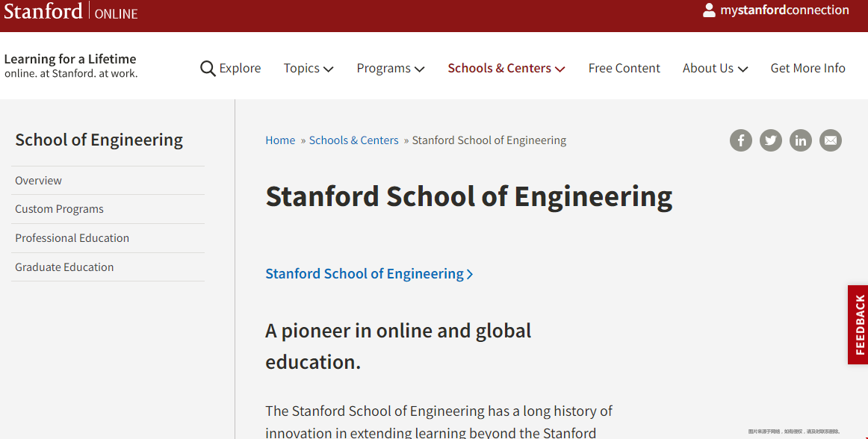Open the Explore search magnifier
Screen dimensions: 868x439
click(208, 68)
